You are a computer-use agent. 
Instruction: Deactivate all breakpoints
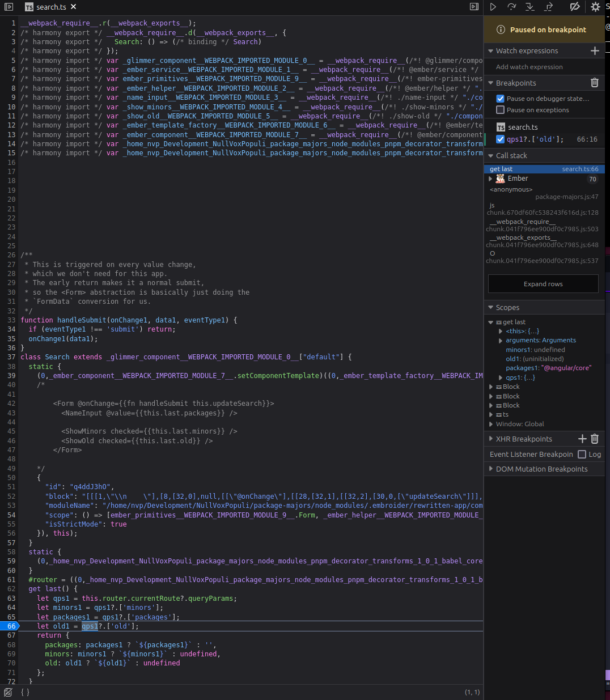(x=574, y=7)
